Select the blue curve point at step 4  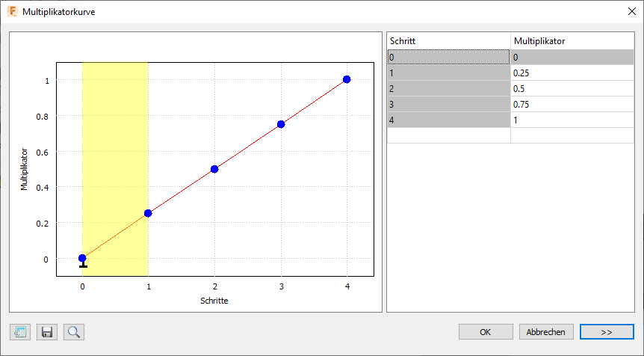tap(347, 79)
